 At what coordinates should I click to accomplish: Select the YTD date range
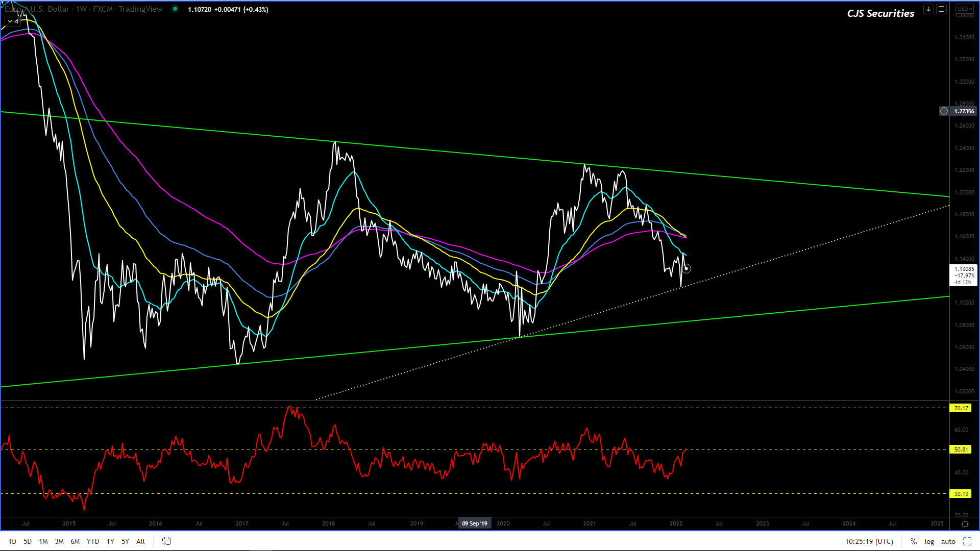click(x=93, y=541)
